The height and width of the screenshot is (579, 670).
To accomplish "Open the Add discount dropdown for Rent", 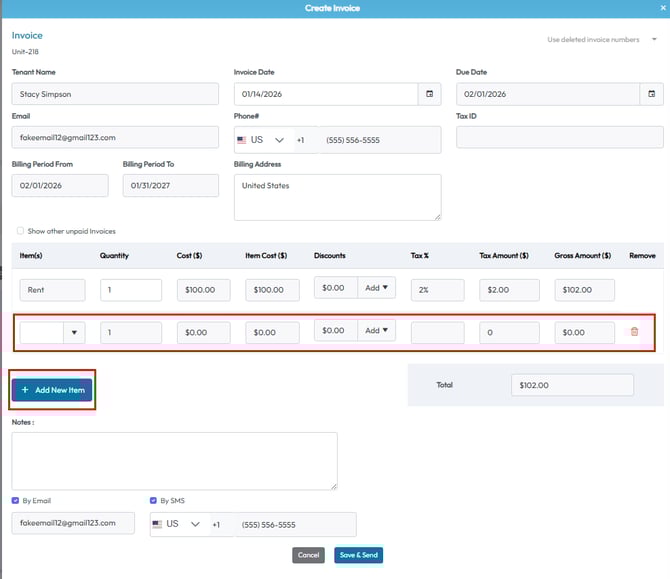I will click(x=379, y=288).
